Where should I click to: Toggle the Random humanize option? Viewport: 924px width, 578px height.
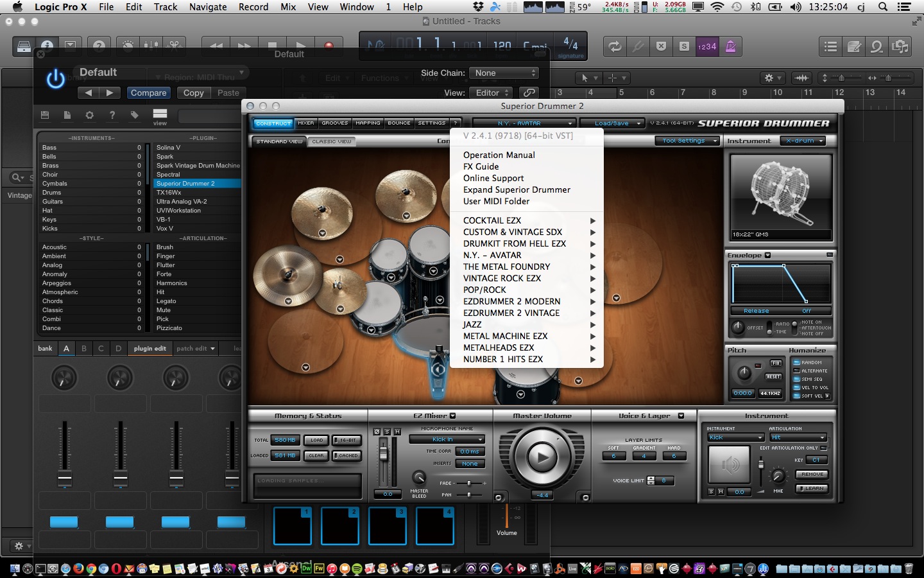pos(796,362)
